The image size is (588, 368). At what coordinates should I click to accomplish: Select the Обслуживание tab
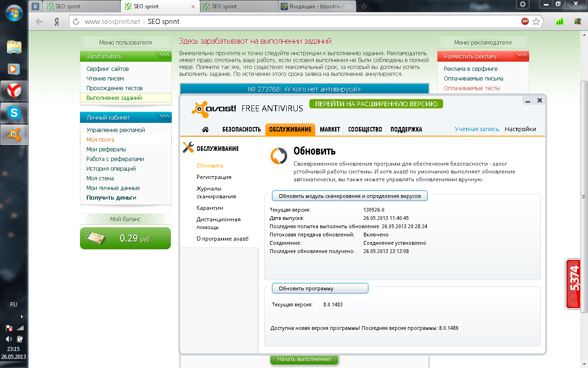pyautogui.click(x=290, y=129)
